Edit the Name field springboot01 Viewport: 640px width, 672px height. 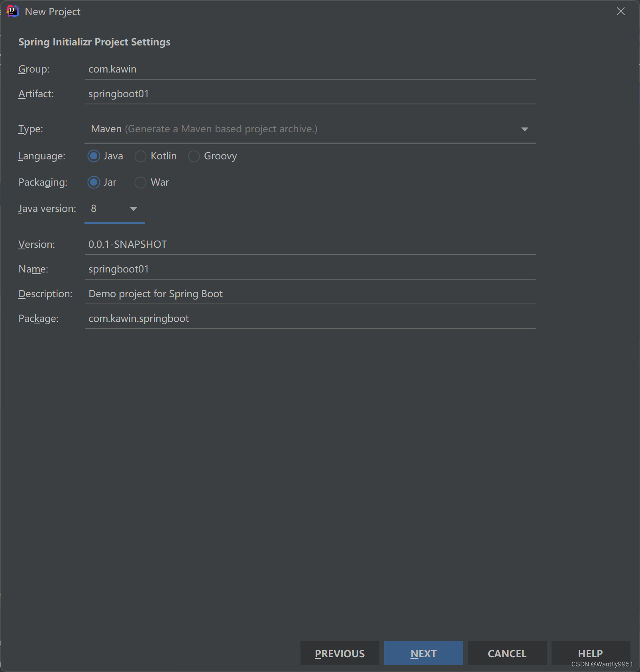(x=310, y=269)
